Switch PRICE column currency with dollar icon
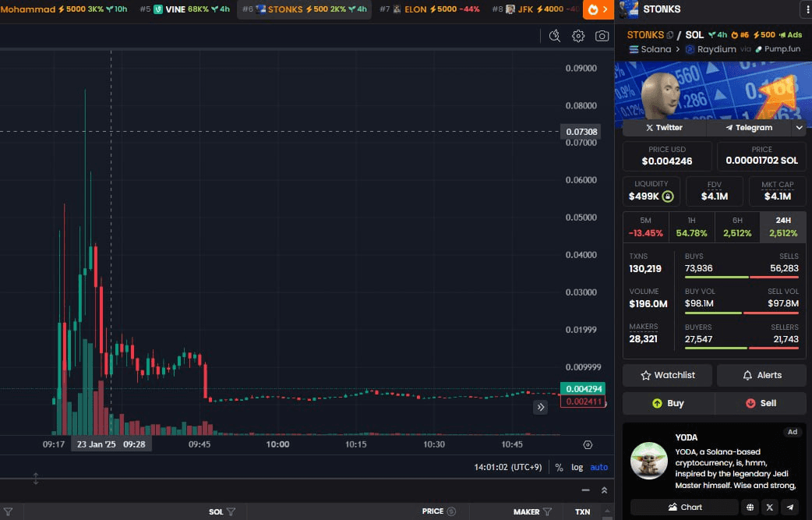The image size is (812, 520). (x=451, y=511)
